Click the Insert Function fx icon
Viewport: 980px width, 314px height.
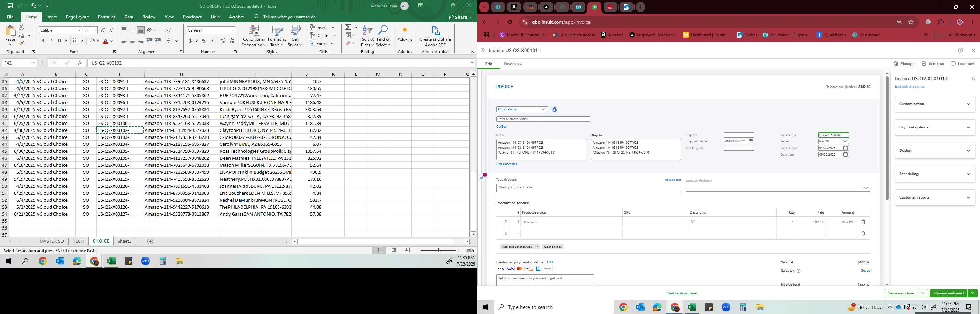pos(80,63)
